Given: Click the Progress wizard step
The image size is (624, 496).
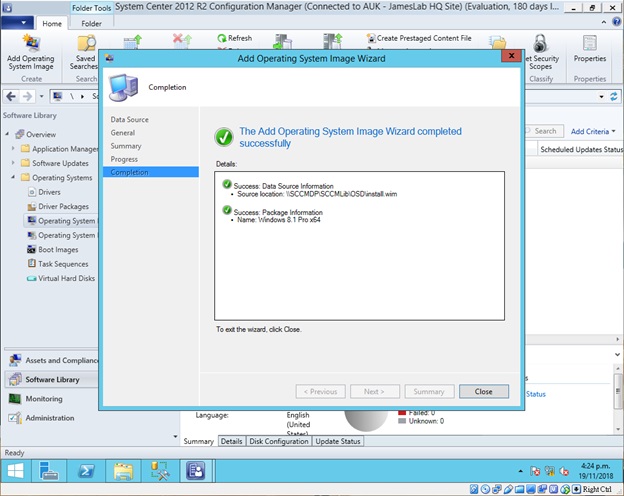Looking at the screenshot, I should (124, 159).
